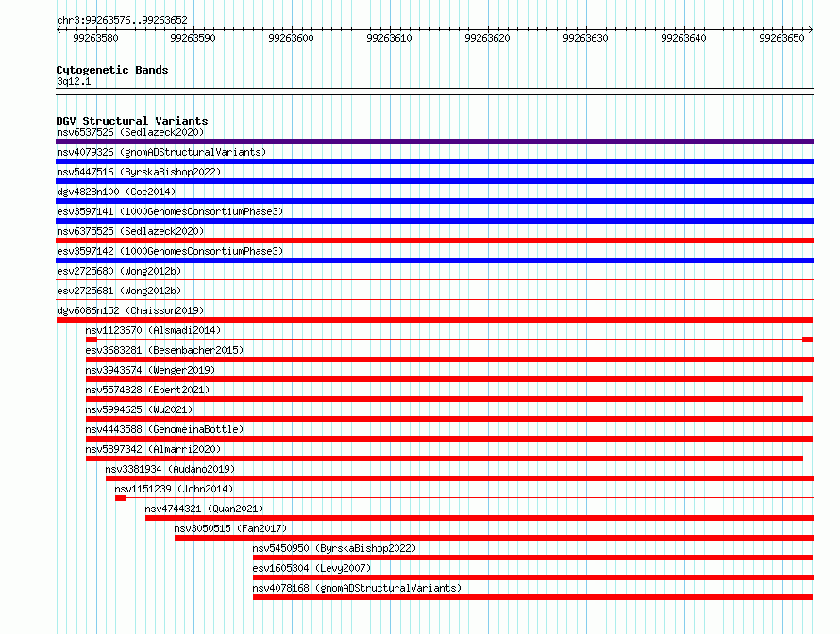Click ruler position 99263650

coord(781,38)
